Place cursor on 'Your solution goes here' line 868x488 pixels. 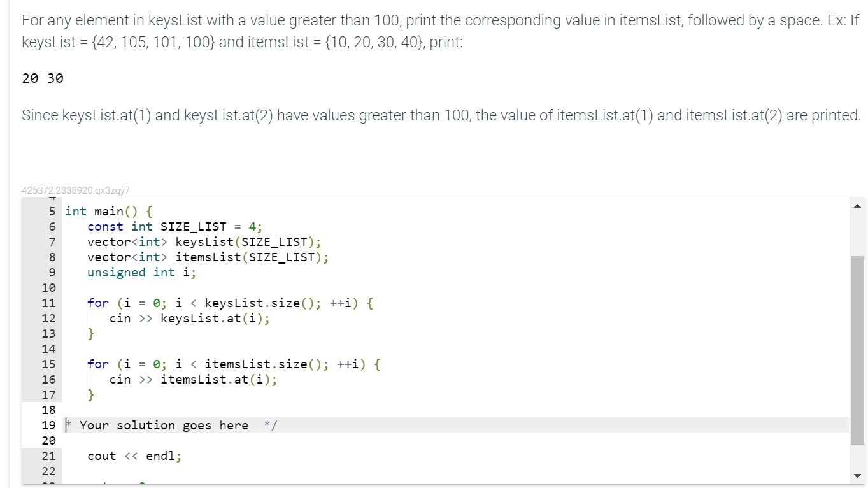tap(172, 425)
